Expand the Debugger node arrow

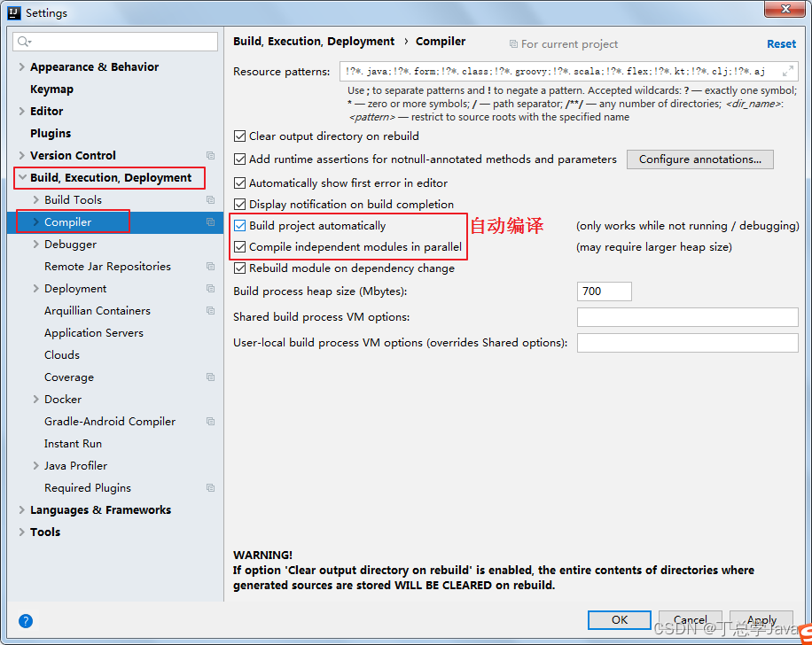35,245
